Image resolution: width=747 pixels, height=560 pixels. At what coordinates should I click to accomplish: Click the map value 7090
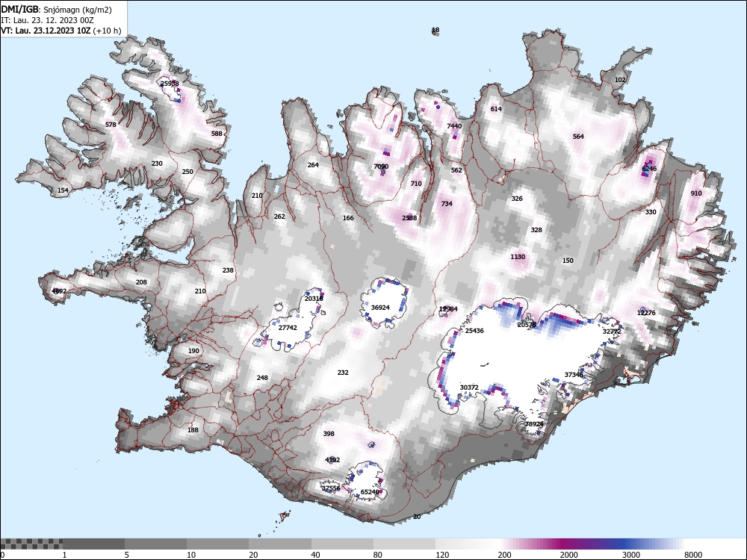pos(381,167)
